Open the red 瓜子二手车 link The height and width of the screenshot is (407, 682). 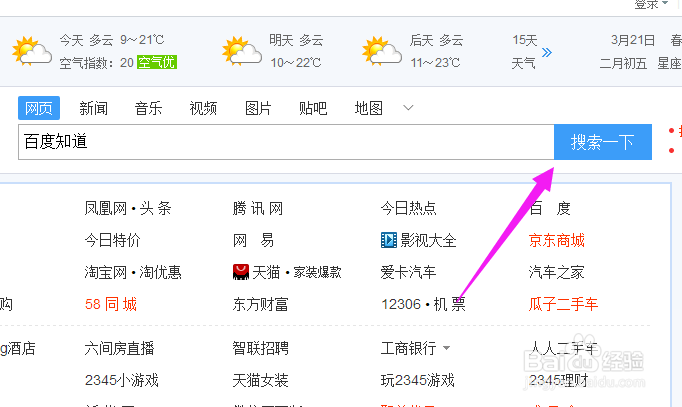click(x=563, y=304)
